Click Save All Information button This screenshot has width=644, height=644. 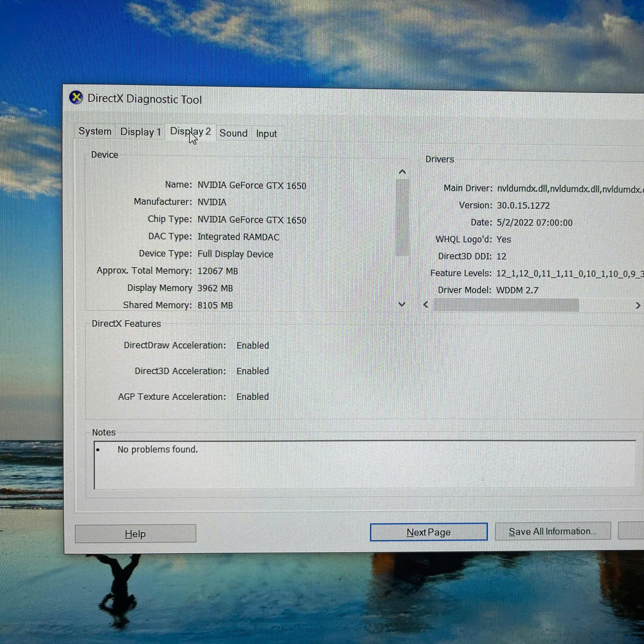(553, 531)
